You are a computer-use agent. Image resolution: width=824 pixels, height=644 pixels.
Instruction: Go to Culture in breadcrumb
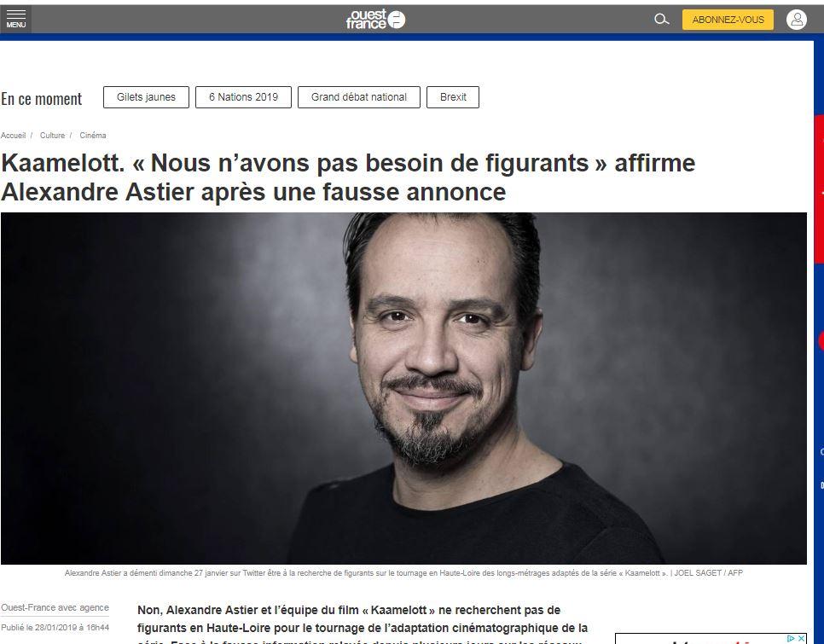click(53, 136)
